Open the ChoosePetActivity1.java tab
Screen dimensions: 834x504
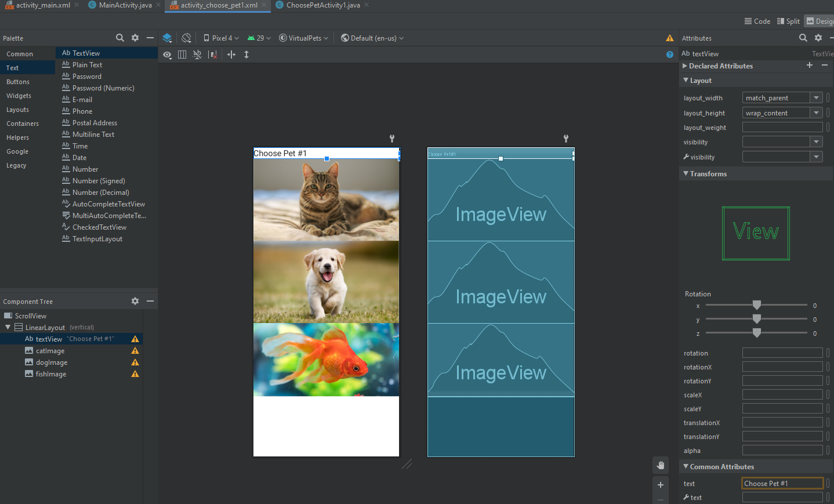(x=322, y=5)
